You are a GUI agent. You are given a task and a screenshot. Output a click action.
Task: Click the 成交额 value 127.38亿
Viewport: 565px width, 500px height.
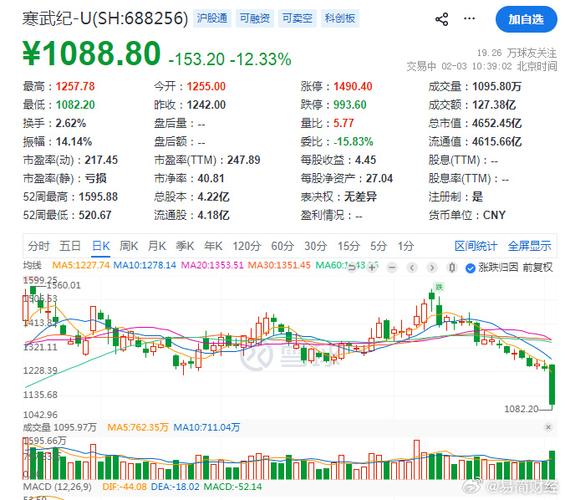click(494, 105)
